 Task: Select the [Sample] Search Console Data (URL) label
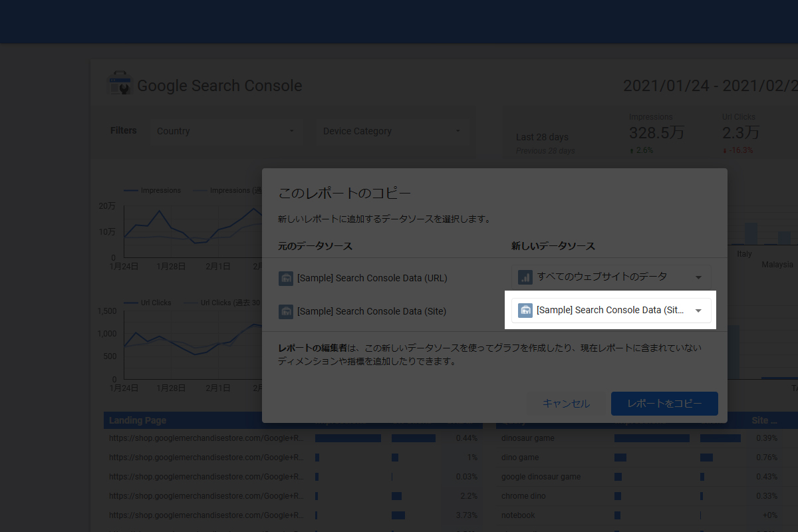372,278
